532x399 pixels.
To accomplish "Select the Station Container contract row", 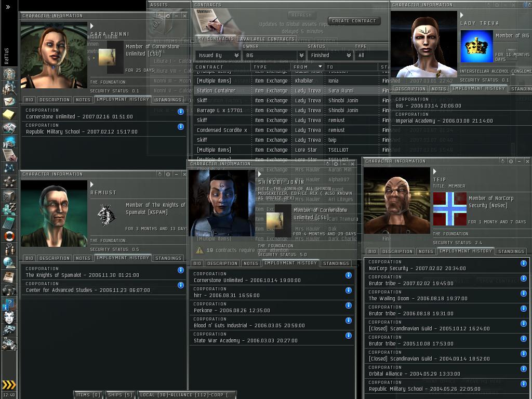I will (x=291, y=90).
